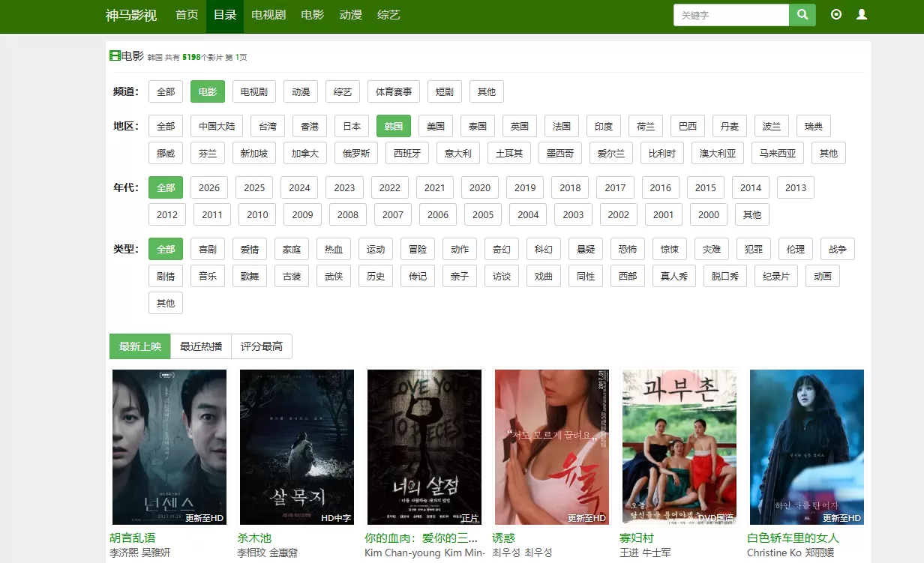Open the 寡妇村 movie poster
Screen dimensions: 924x563
pos(679,447)
